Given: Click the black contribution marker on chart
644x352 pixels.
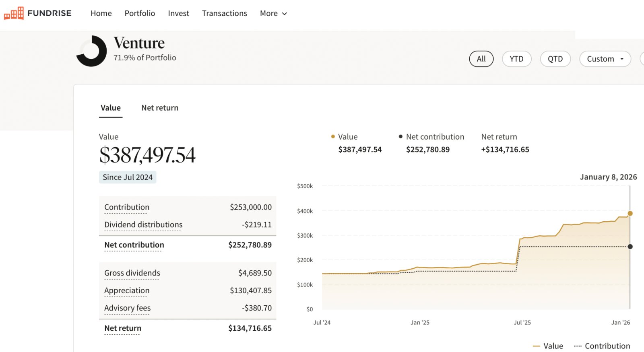Looking at the screenshot, I should point(630,247).
